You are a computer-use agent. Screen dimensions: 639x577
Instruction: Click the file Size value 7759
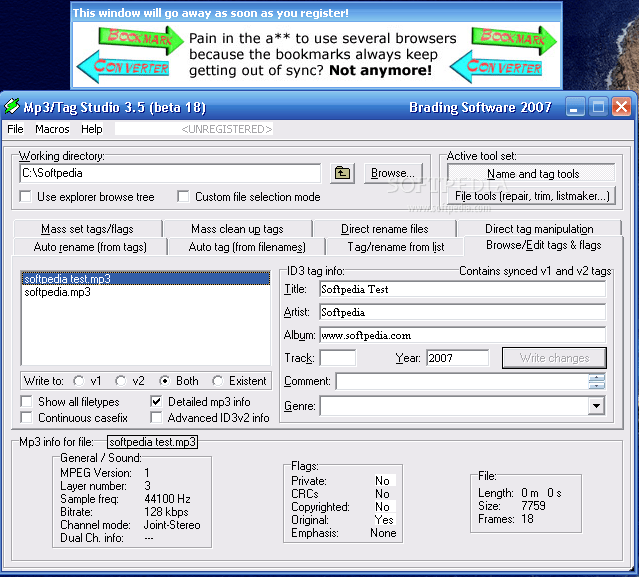pos(533,506)
